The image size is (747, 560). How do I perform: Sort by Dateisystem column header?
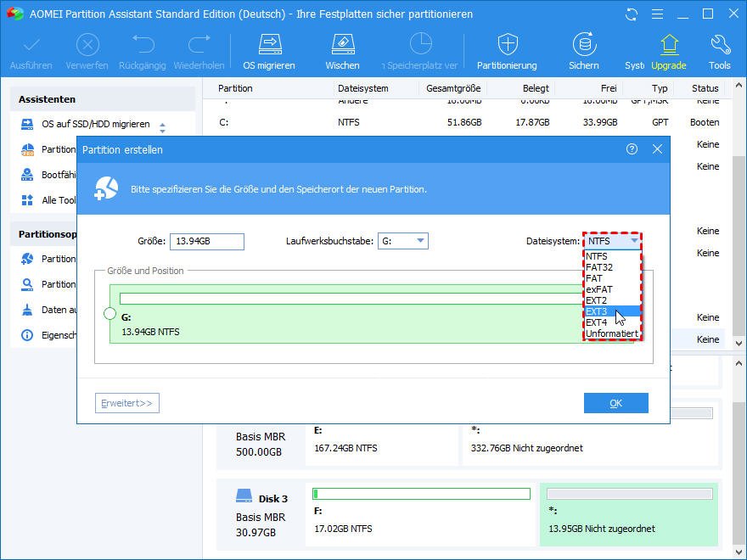coord(363,88)
